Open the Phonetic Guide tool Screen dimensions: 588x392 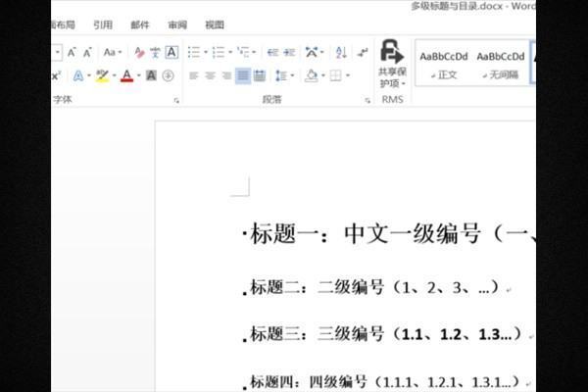point(155,53)
